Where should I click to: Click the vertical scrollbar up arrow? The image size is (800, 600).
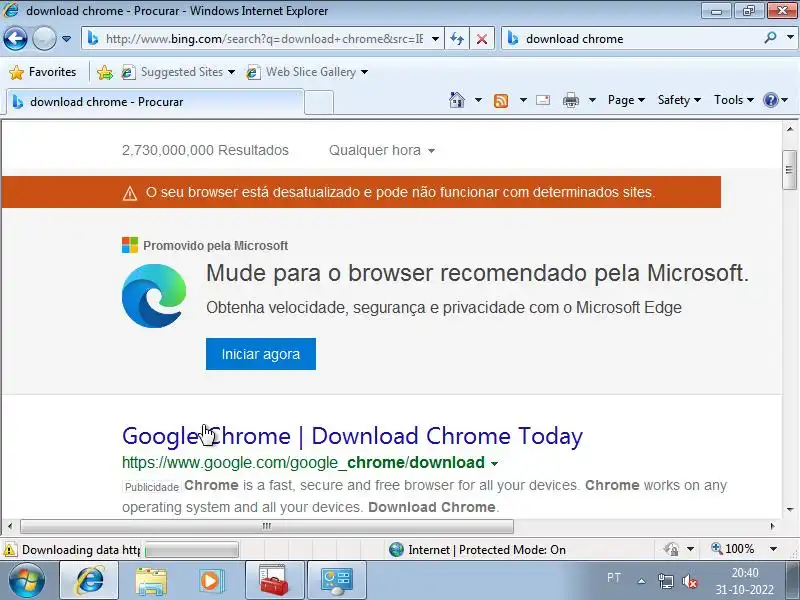click(789, 130)
